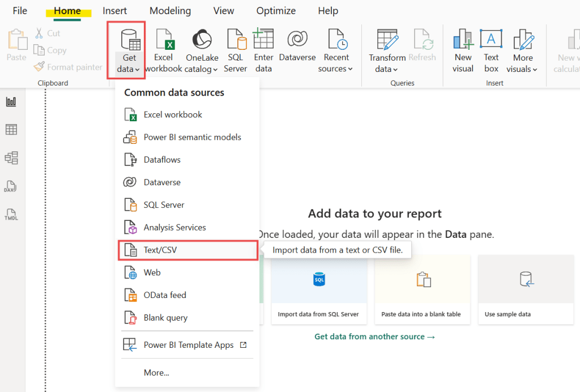Switch to Report view in sidebar
This screenshot has width=580, height=392.
(11, 102)
